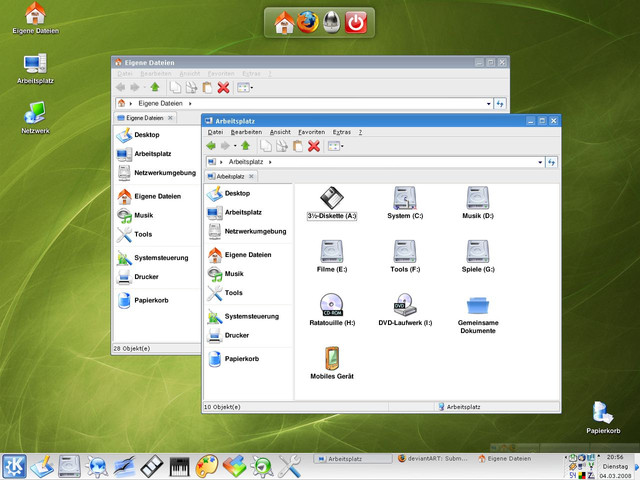Click the red delete X in Arbeitsplatz toolbar
This screenshot has width=640, height=480.
[x=313, y=146]
